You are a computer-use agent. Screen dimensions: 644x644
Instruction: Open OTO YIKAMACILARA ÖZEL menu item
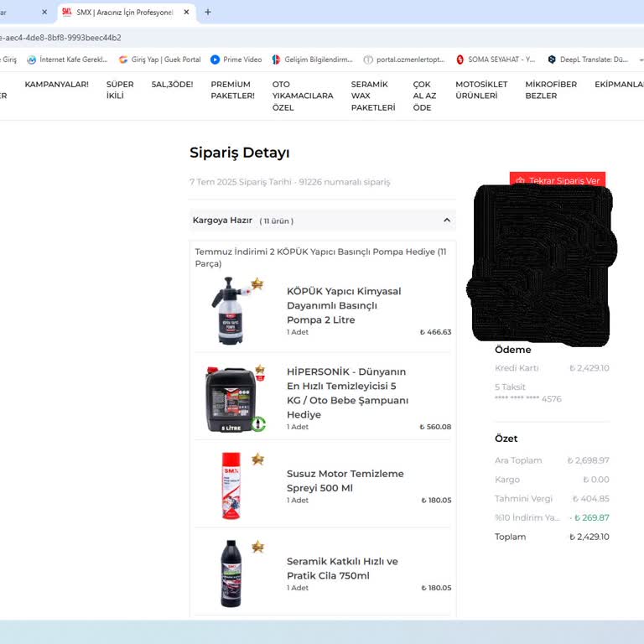(x=303, y=96)
